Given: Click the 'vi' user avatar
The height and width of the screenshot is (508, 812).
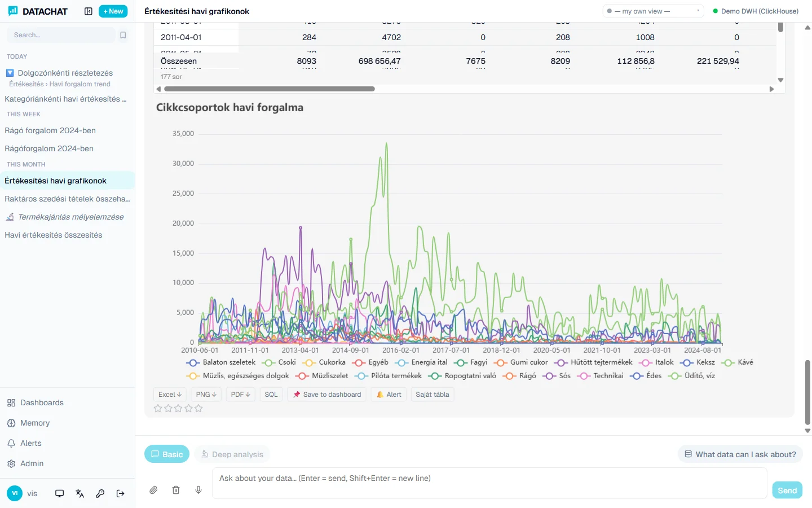Looking at the screenshot, I should tap(15, 493).
